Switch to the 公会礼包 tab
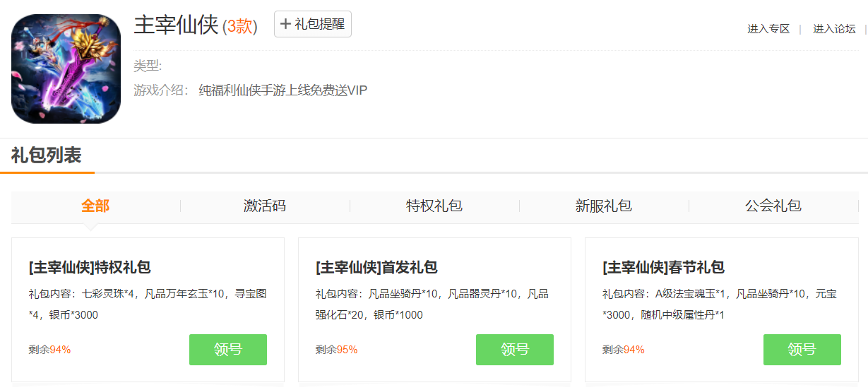868x390 pixels. [x=773, y=206]
